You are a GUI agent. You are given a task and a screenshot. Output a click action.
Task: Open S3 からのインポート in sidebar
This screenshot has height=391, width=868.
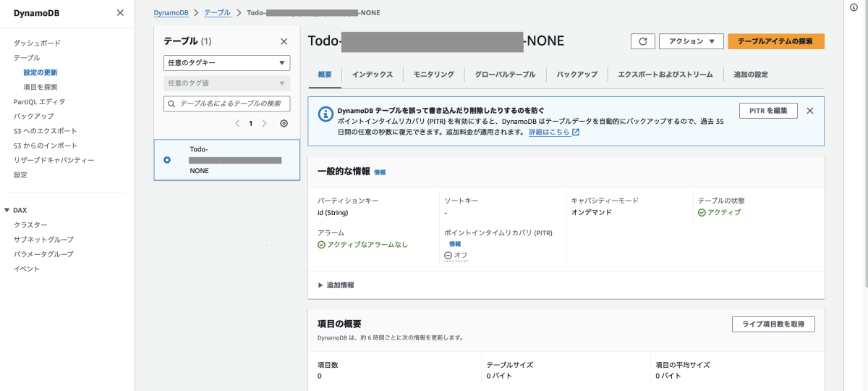pyautogui.click(x=46, y=146)
